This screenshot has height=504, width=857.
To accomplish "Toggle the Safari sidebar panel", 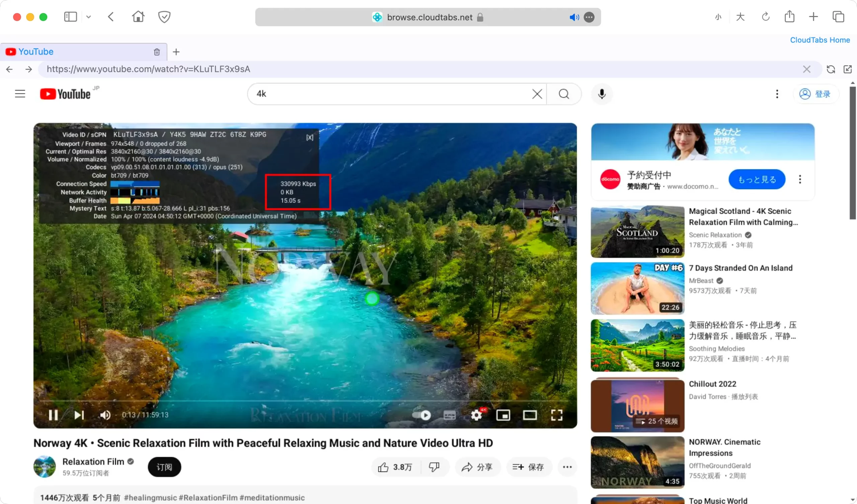I will coord(70,17).
